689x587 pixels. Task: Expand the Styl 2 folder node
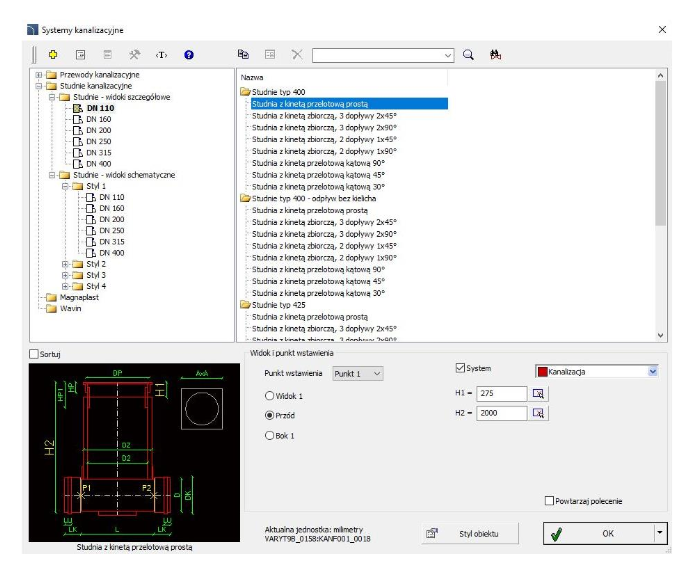click(x=65, y=264)
